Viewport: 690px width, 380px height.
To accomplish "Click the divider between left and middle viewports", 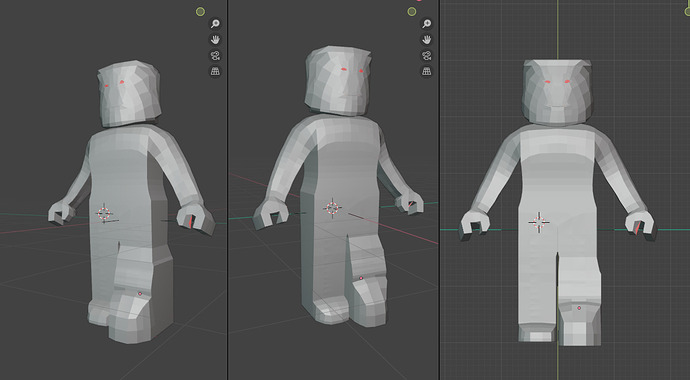I will (x=228, y=190).
